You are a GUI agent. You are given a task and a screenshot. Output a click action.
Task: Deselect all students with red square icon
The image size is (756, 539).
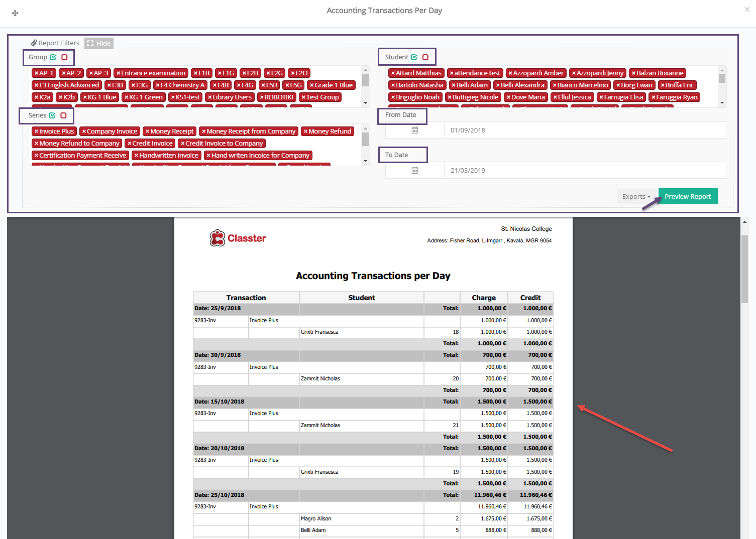pyautogui.click(x=425, y=57)
